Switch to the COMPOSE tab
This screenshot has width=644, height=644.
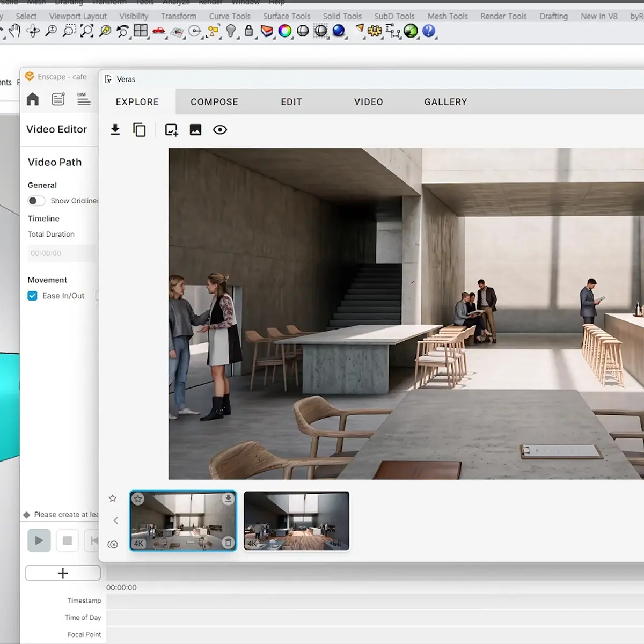coord(215,102)
